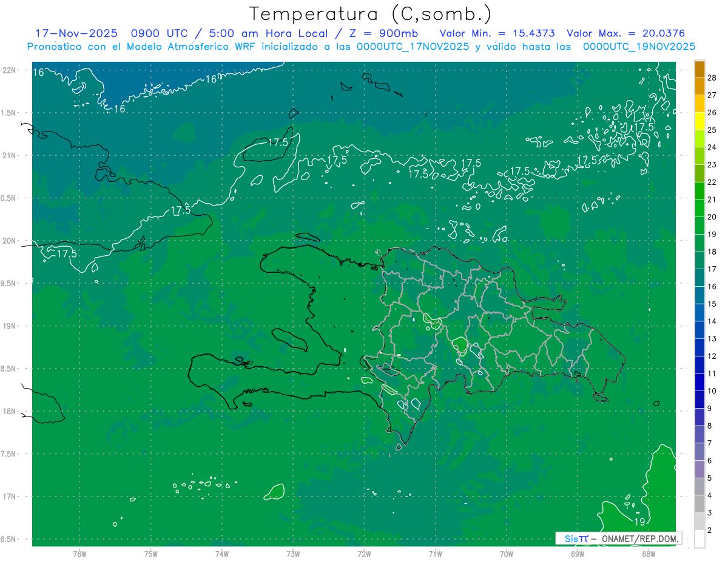This screenshot has width=728, height=562.
Task: Click the "18N" latitude axis label
Action: coord(8,411)
